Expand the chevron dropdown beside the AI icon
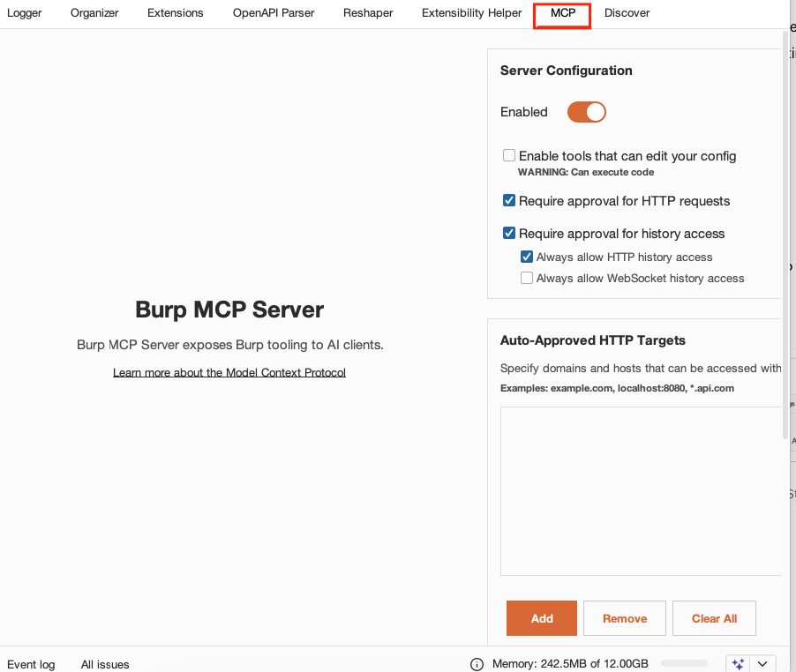This screenshot has height=672, width=796. point(762,664)
